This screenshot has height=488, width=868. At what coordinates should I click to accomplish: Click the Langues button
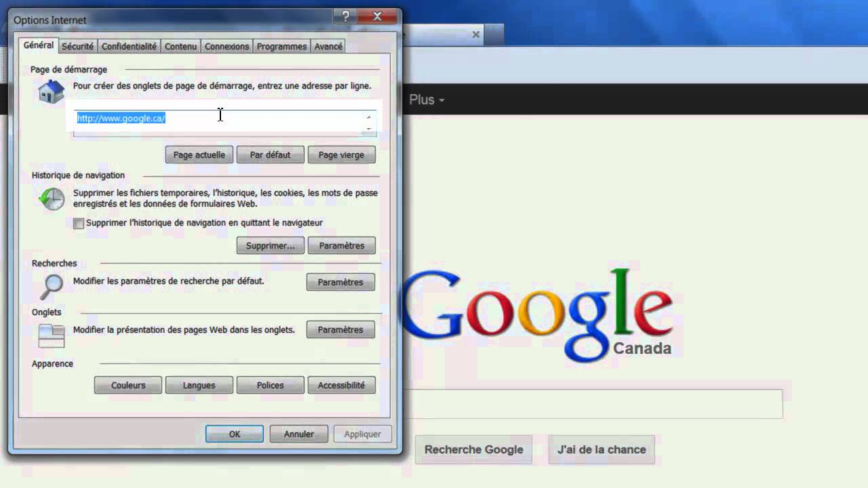(x=199, y=385)
